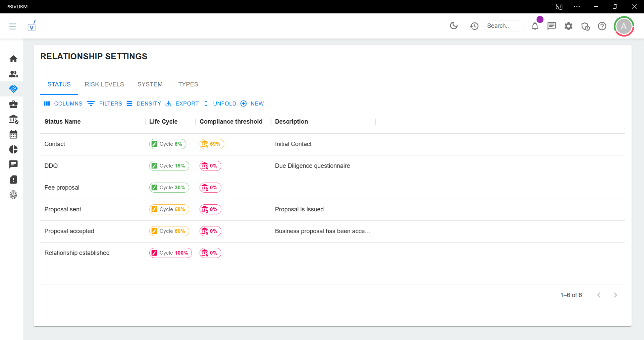Open the messages chat icon in header
644x340 pixels.
pos(552,26)
